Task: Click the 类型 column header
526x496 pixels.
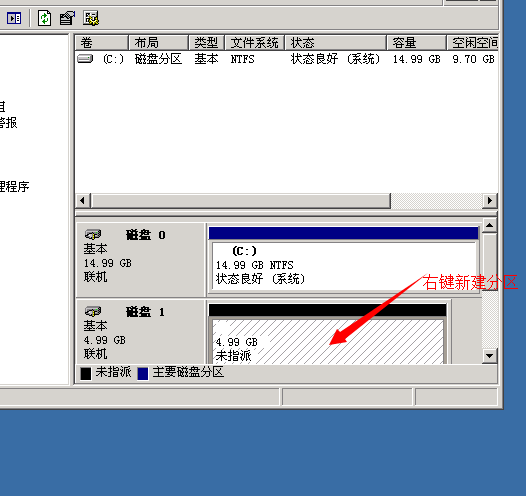Action: (207, 43)
